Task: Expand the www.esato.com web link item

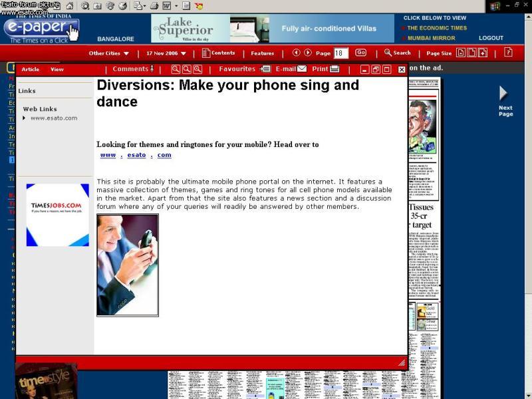Action: 25,118
